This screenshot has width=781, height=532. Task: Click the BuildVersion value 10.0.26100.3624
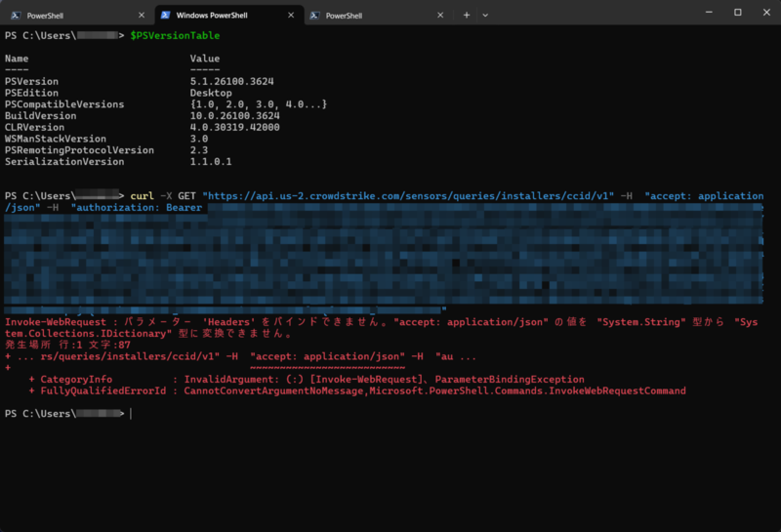(x=234, y=115)
